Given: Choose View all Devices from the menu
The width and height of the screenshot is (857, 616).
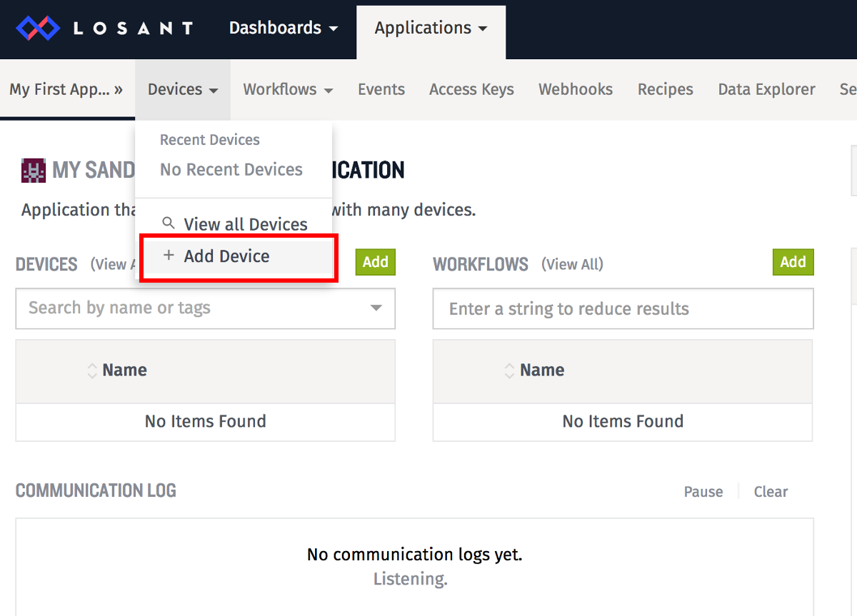Looking at the screenshot, I should [245, 223].
